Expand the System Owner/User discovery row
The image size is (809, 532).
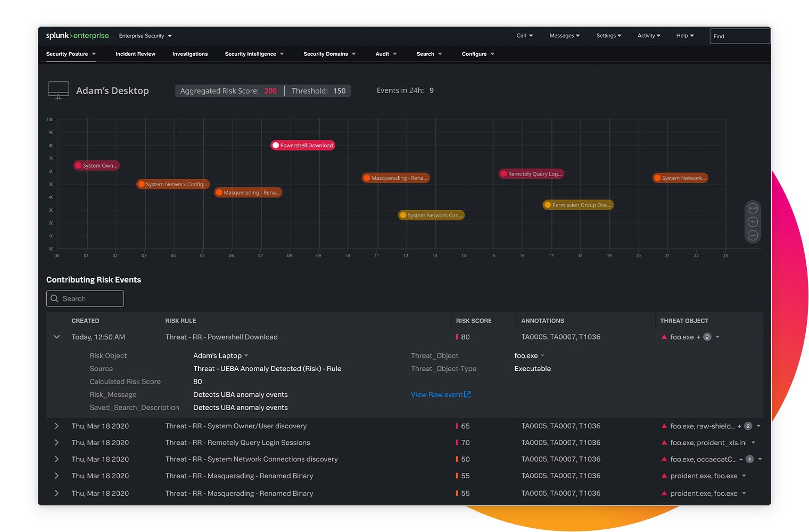[x=57, y=426]
